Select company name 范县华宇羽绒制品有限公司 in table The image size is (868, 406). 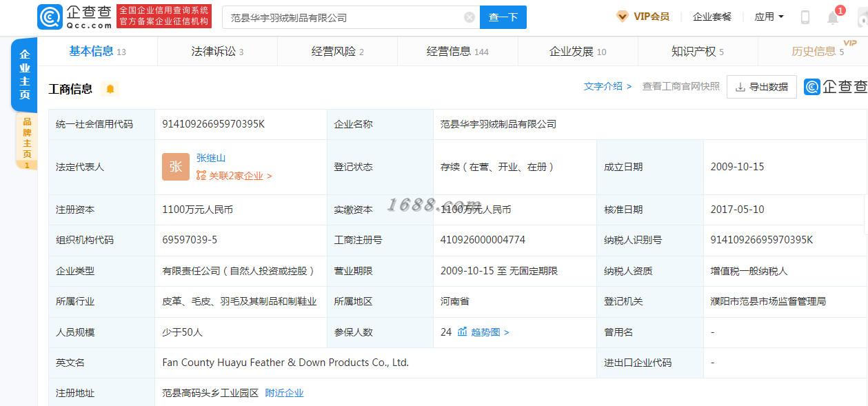click(498, 124)
